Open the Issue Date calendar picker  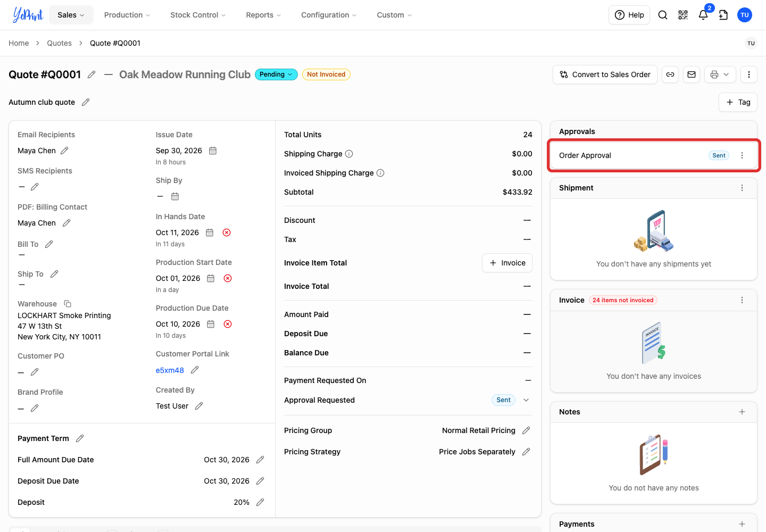pyautogui.click(x=213, y=151)
